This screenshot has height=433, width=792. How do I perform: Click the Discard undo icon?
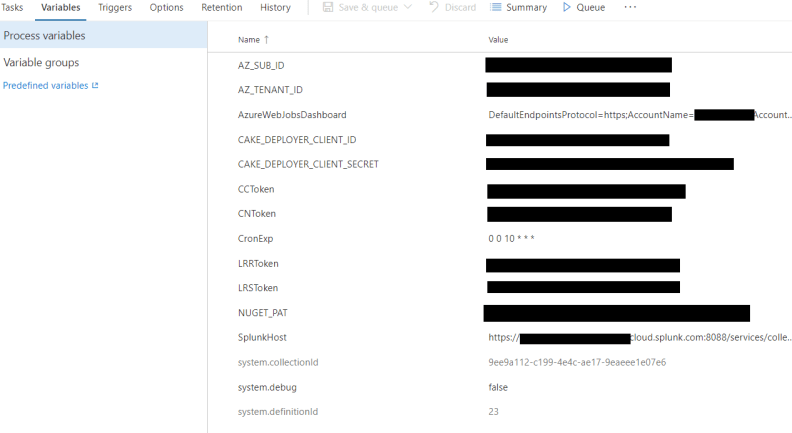click(434, 7)
